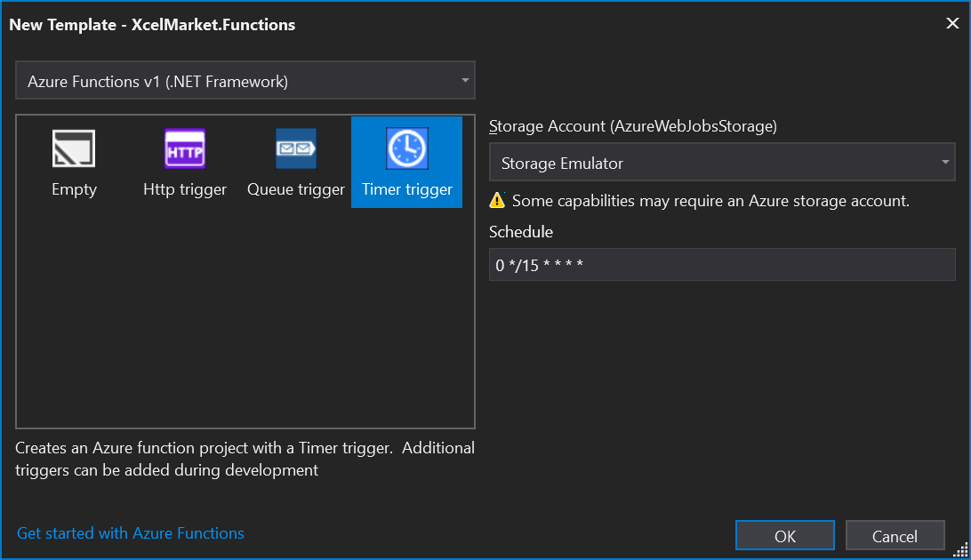Pick the Queue trigger envelope icon
971x560 pixels.
pos(295,148)
